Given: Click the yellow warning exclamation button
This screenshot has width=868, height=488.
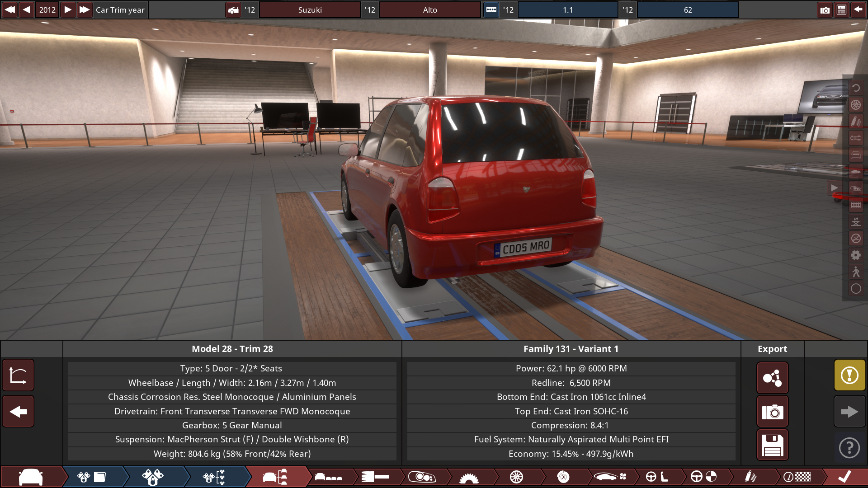Looking at the screenshot, I should (x=849, y=375).
